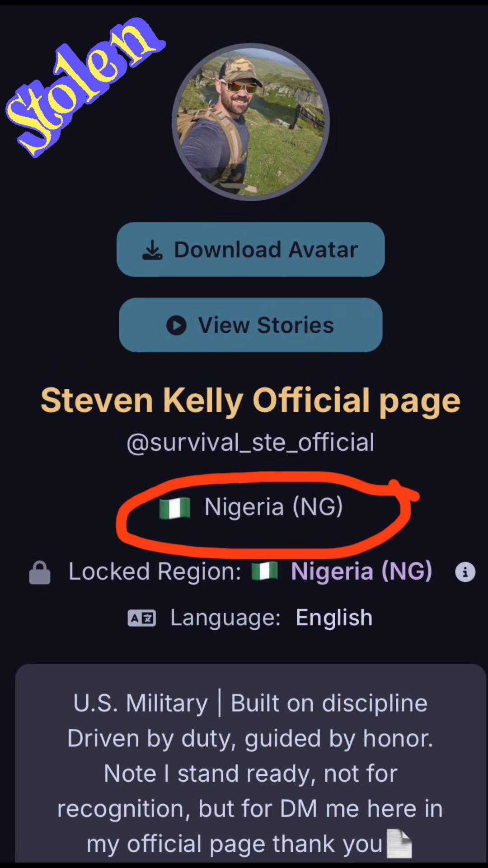Click the U.S. Military bio text box
Image resolution: width=488 pixels, height=868 pixels.
251,764
